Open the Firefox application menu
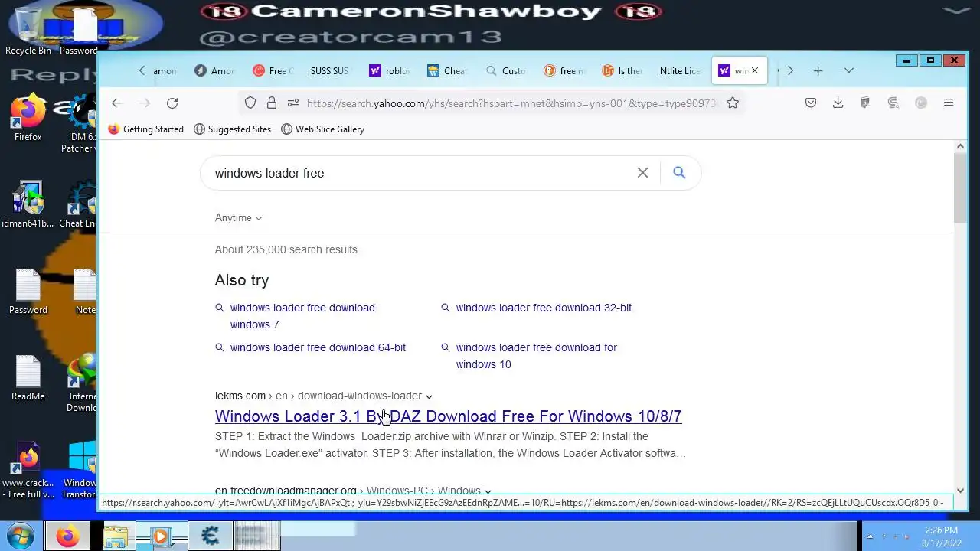Screen dimensions: 980x551 coord(949,103)
